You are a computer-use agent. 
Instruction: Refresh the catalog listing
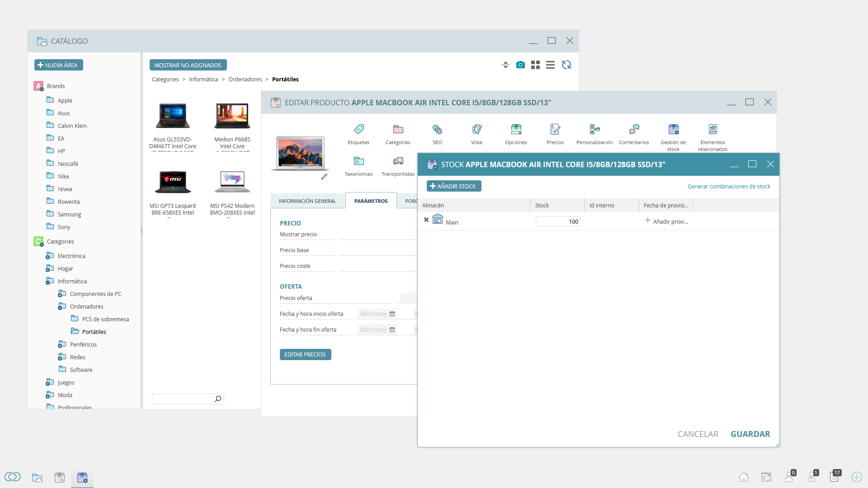tap(566, 65)
